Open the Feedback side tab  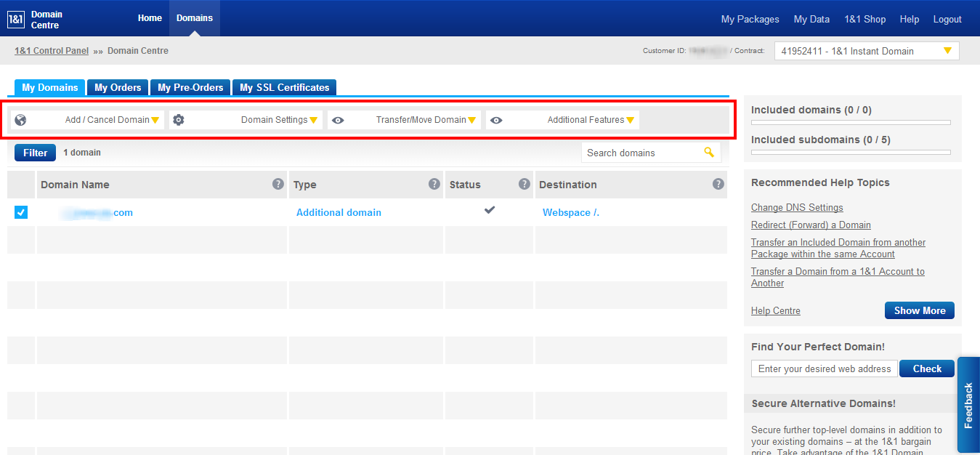(x=968, y=405)
